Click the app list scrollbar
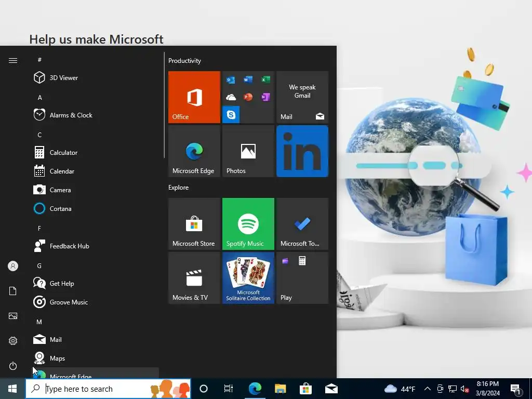532x399 pixels. point(164,105)
